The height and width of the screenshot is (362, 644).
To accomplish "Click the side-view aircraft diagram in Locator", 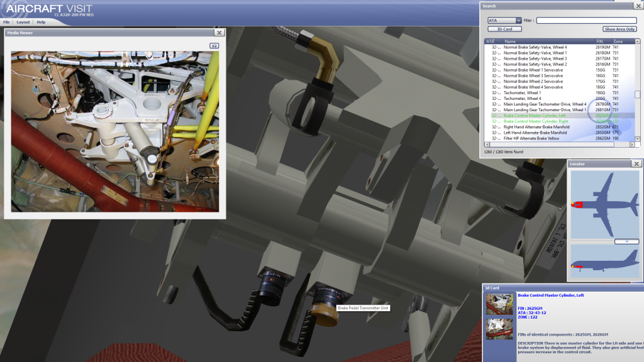I will (x=605, y=261).
